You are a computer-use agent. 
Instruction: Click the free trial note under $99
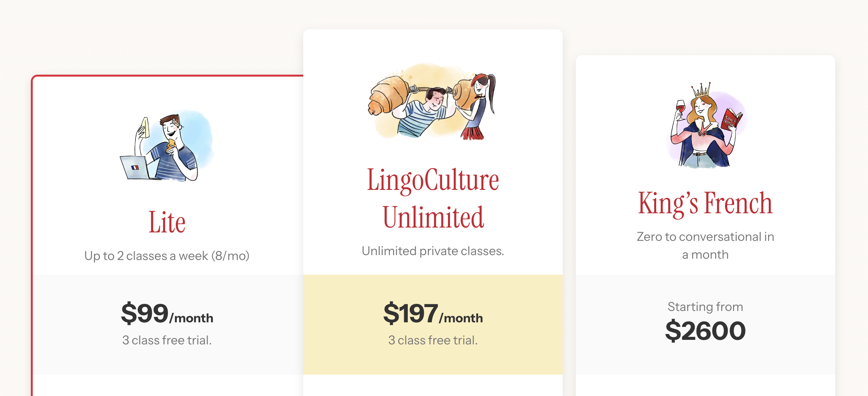(167, 340)
